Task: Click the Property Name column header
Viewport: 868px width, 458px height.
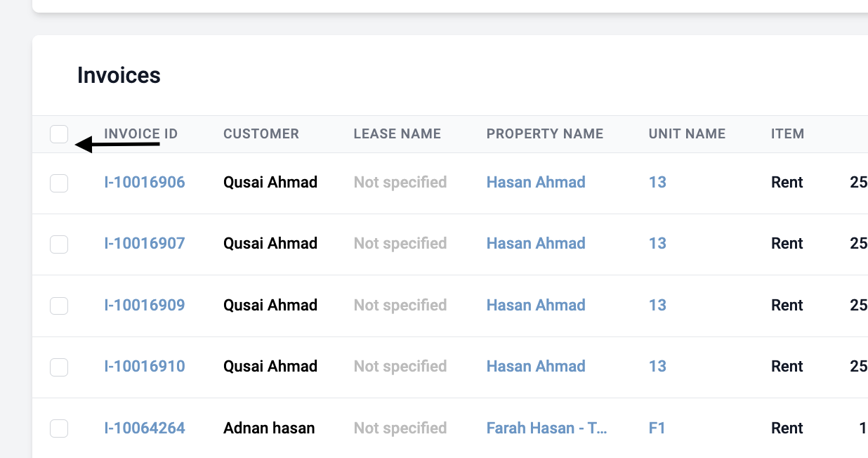Action: pyautogui.click(x=545, y=133)
